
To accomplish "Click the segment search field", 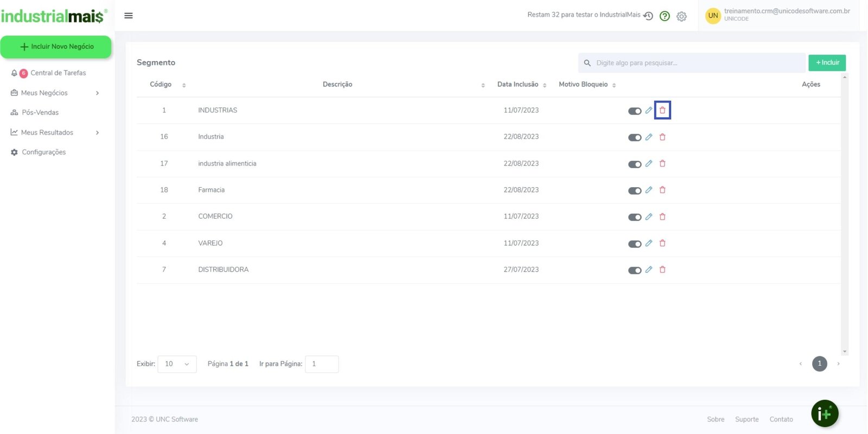I will 697,63.
